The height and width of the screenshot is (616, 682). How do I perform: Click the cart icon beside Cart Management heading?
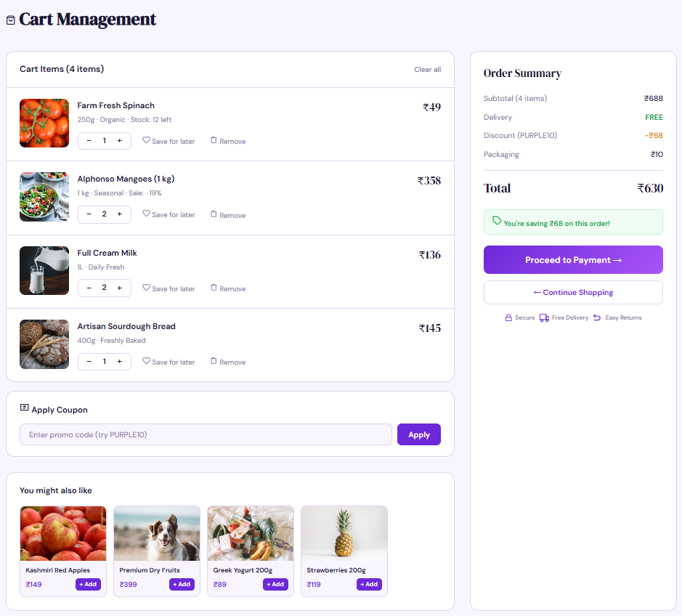click(10, 20)
